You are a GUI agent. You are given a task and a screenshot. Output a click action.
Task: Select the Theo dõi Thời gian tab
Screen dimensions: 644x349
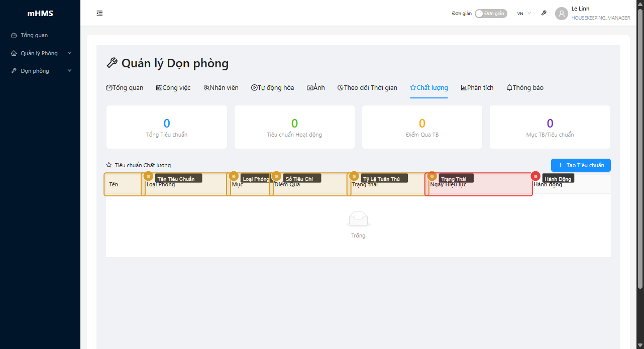point(367,88)
